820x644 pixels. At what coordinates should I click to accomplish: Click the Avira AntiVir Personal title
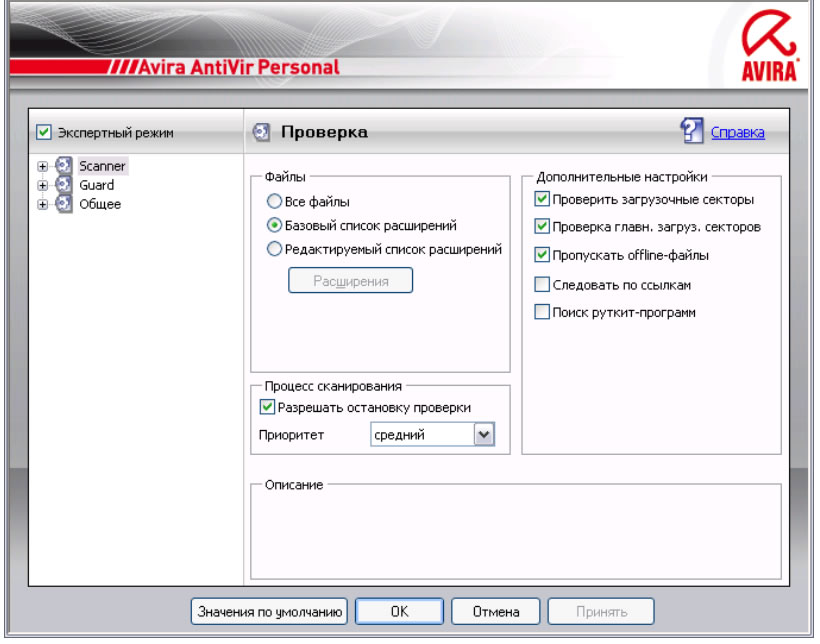click(239, 67)
